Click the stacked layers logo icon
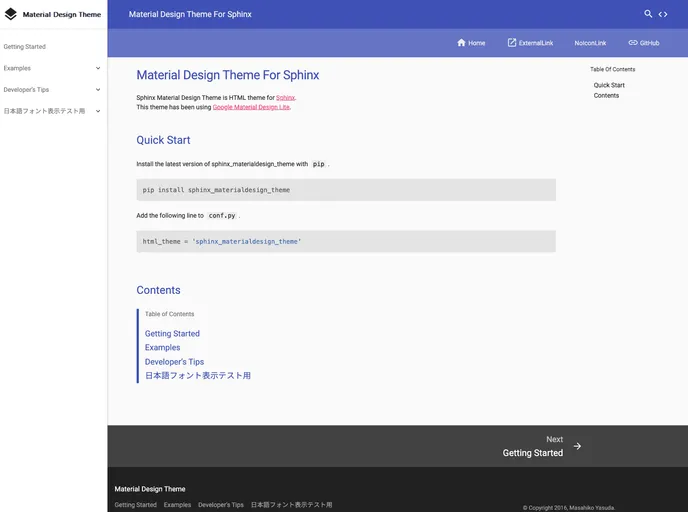Screen dimensions: 688x512 [x=11, y=14]
